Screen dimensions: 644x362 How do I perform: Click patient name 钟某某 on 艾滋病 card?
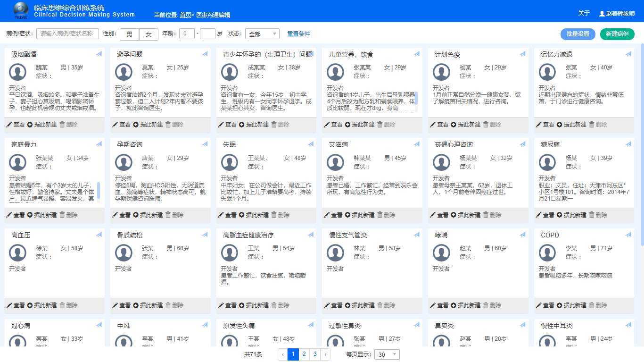pos(363,158)
